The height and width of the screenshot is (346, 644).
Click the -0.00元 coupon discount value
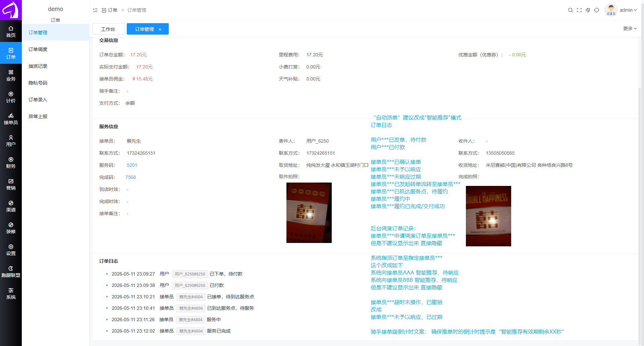coord(518,55)
